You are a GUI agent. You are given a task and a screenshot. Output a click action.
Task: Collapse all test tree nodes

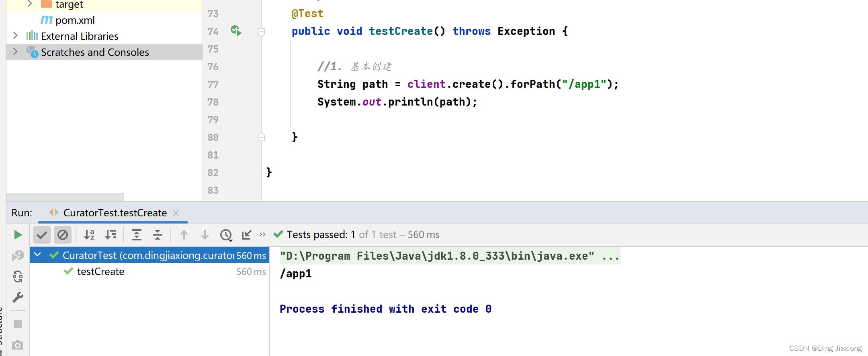(x=158, y=235)
